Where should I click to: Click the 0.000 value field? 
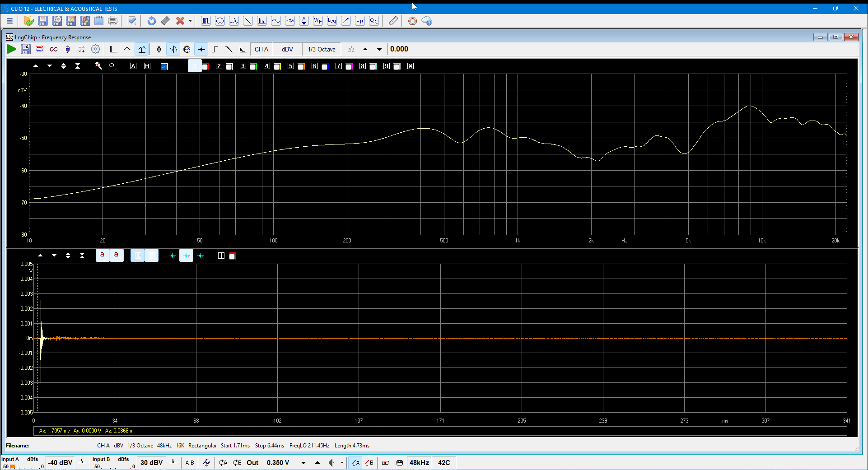click(399, 49)
